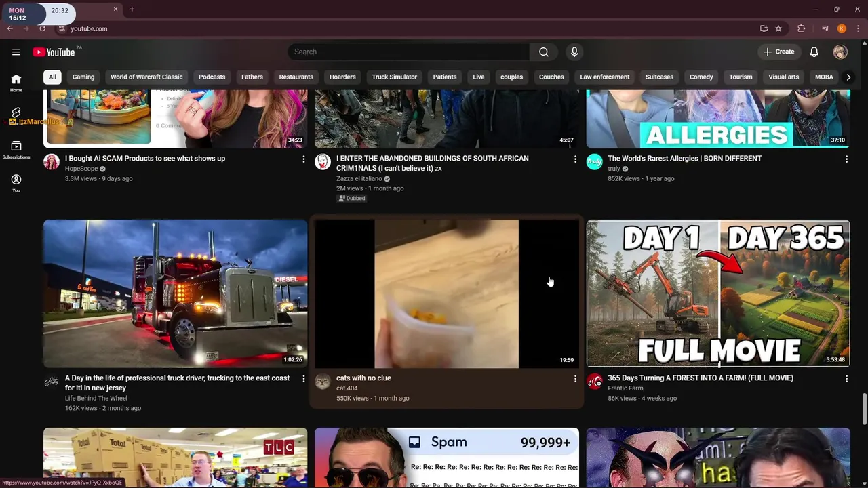This screenshot has width=868, height=488.
Task: Open more options for cats with no clue
Action: 575,378
